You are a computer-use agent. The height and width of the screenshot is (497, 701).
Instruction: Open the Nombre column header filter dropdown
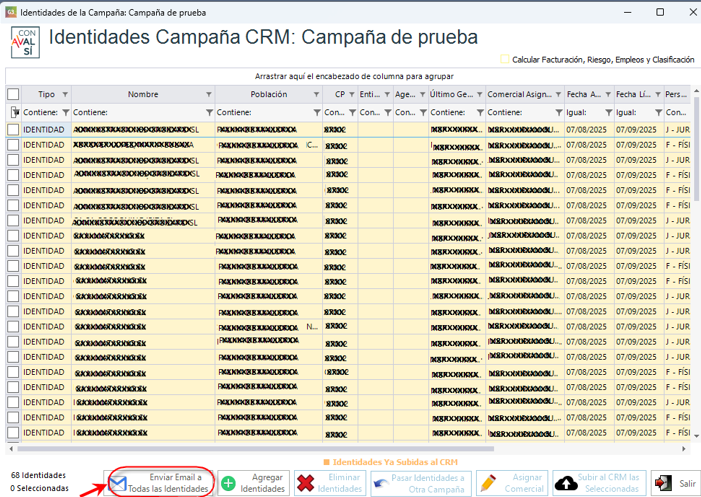click(208, 94)
